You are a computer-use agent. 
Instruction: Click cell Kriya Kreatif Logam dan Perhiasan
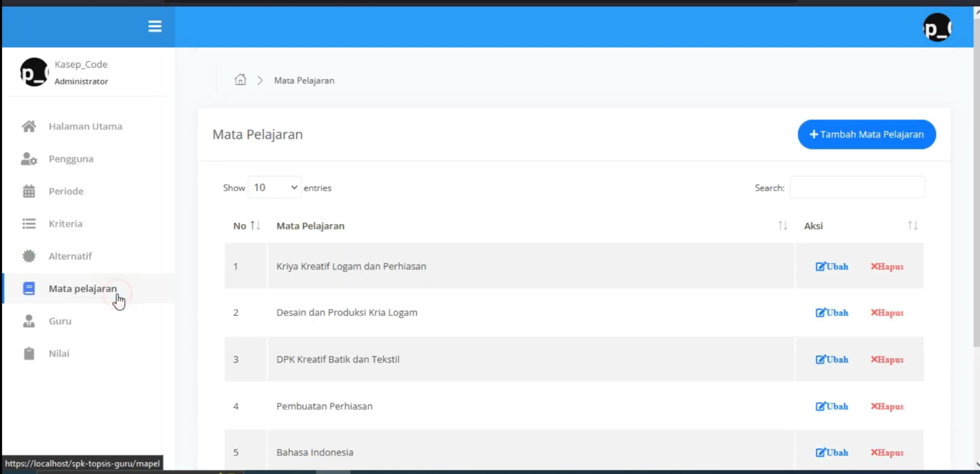click(x=531, y=266)
